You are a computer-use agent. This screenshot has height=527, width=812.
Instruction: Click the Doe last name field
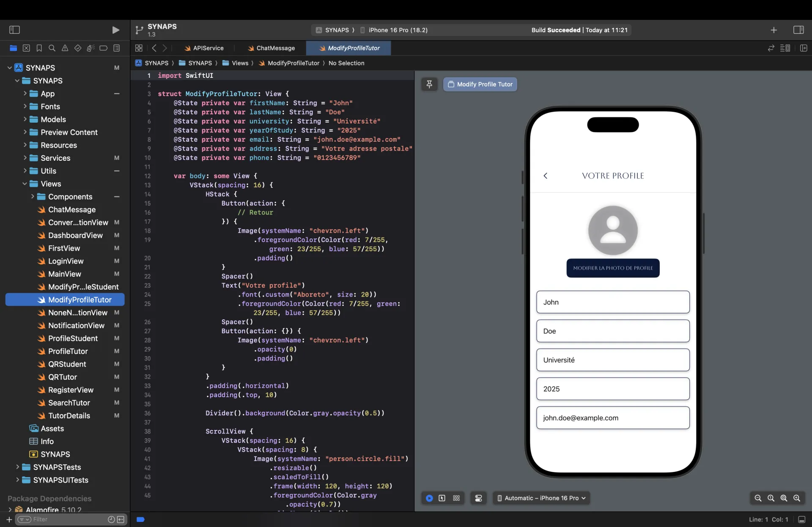tap(613, 331)
